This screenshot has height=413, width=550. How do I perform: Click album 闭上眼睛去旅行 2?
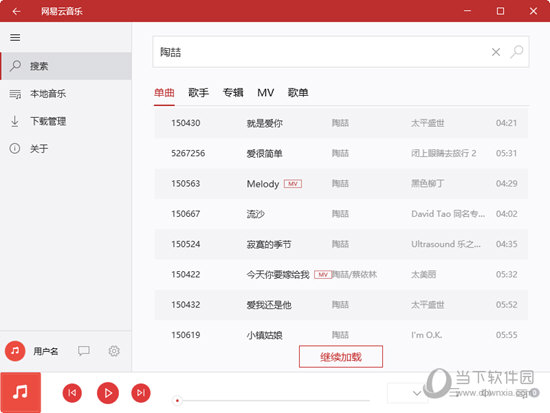pos(443,153)
